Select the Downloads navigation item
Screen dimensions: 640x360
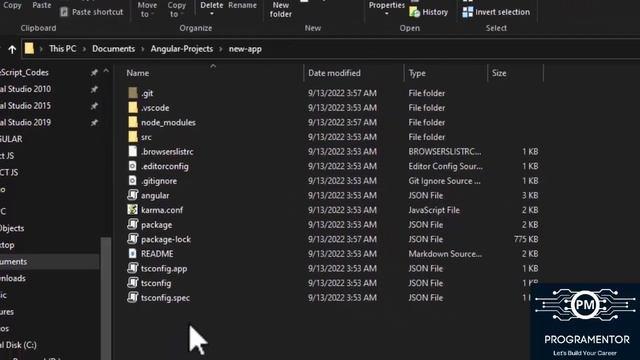tap(13, 278)
